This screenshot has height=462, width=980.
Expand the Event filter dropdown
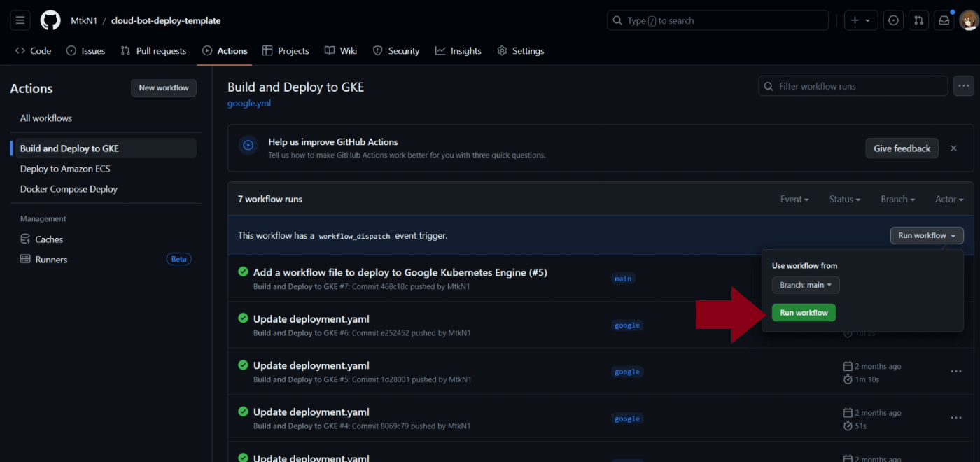point(794,199)
